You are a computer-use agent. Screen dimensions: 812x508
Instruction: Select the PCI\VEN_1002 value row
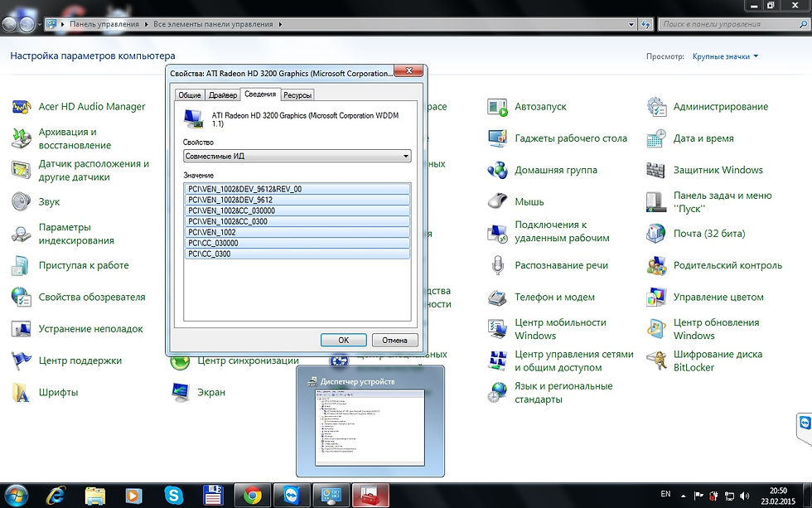297,233
